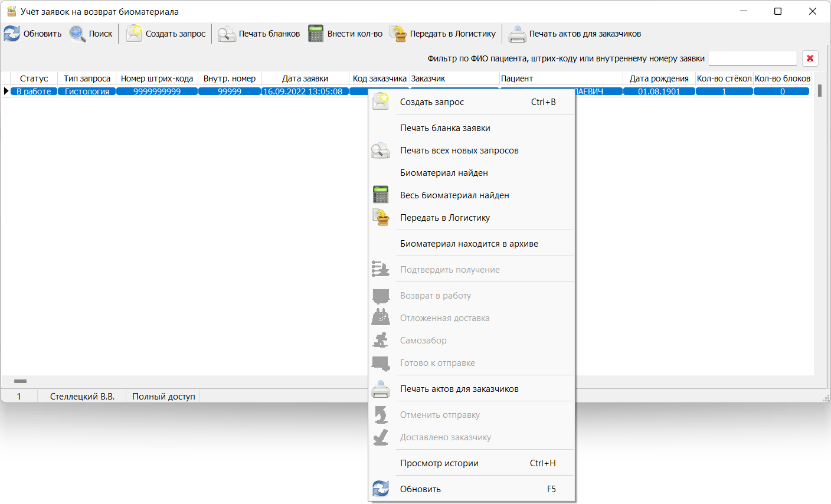Choose Биоматериал найден from context menu

click(444, 173)
